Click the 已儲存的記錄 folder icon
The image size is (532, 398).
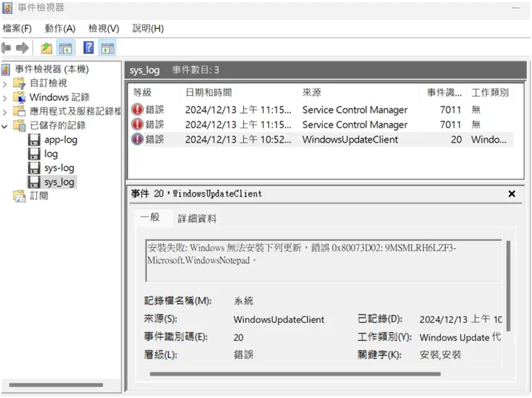(19, 126)
